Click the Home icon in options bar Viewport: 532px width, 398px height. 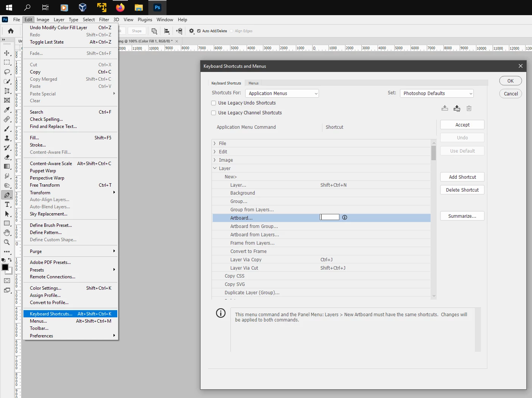11,31
